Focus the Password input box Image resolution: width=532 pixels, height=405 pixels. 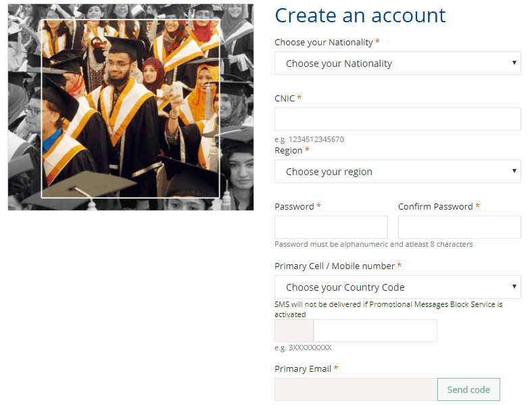tap(331, 227)
